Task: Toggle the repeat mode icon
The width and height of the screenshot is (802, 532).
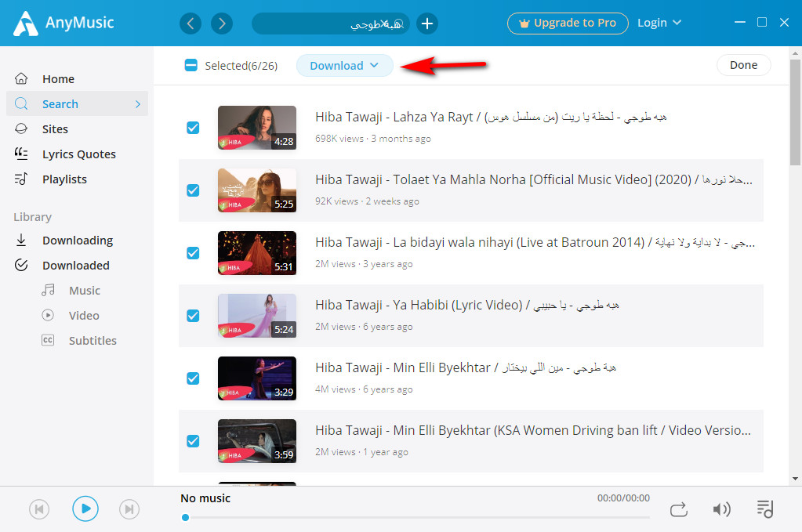Action: pyautogui.click(x=679, y=509)
